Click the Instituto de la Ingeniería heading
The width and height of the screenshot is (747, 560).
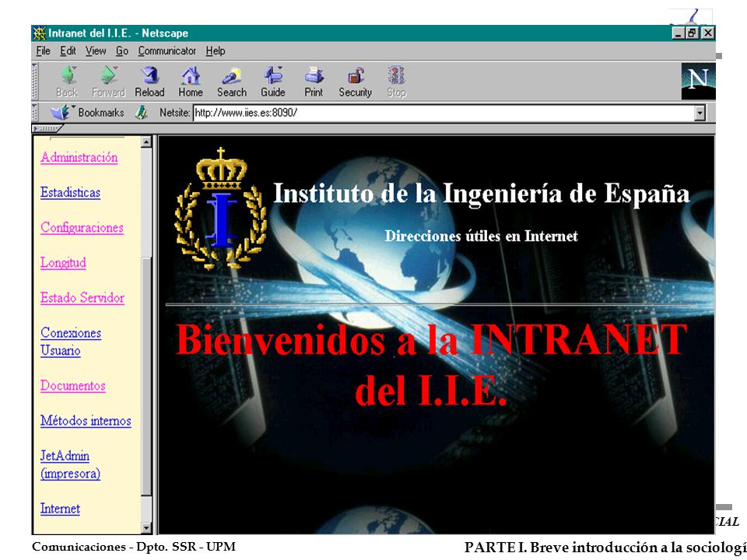point(481,194)
